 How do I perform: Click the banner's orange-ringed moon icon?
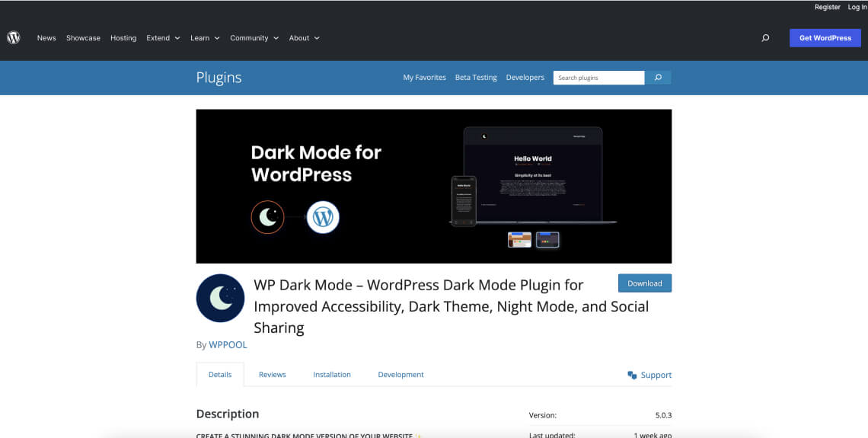(x=267, y=218)
